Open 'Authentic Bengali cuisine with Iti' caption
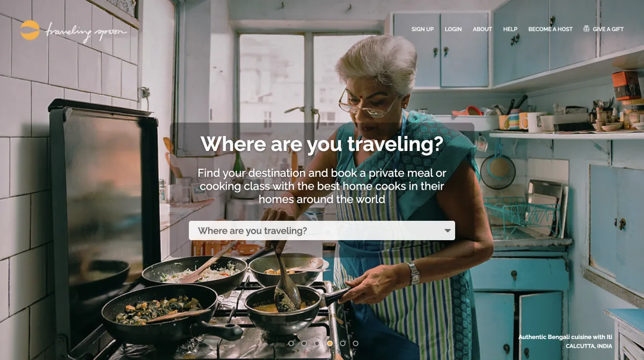The image size is (644, 360). pos(565,337)
